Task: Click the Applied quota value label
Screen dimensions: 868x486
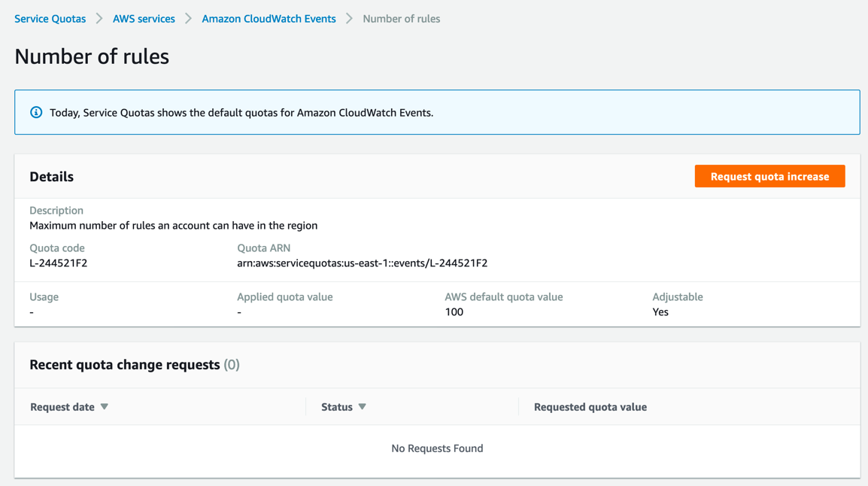Action: [284, 296]
